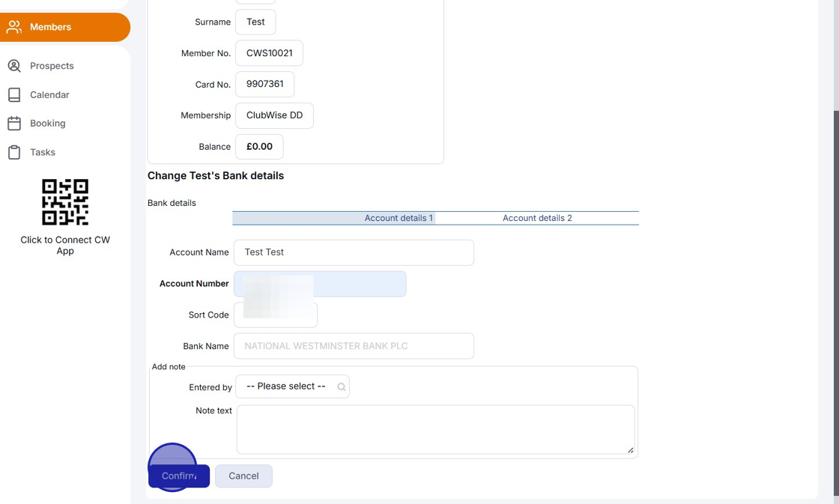This screenshot has width=839, height=504.
Task: Go to Prospects in the sidebar
Action: point(52,66)
